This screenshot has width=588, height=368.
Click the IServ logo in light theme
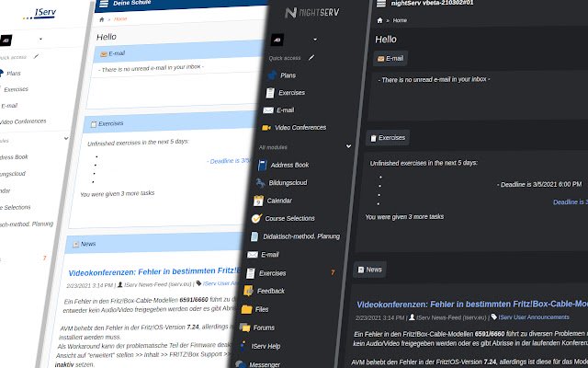click(x=40, y=14)
